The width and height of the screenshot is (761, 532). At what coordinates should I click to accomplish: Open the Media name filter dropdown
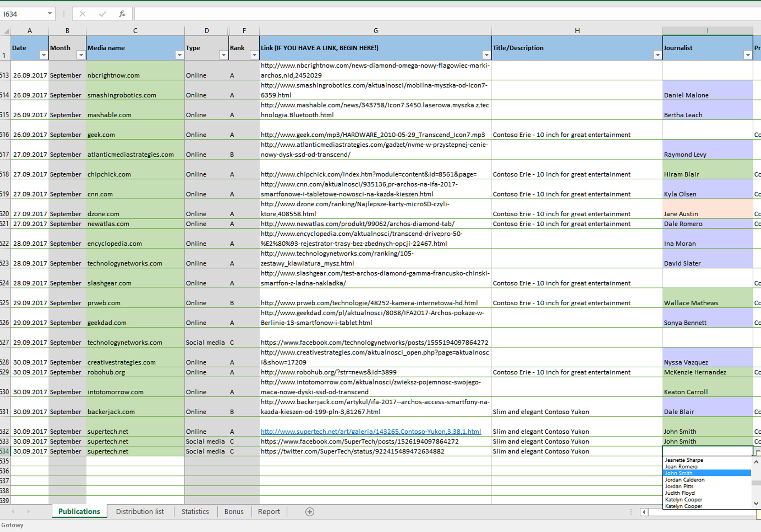pos(179,55)
